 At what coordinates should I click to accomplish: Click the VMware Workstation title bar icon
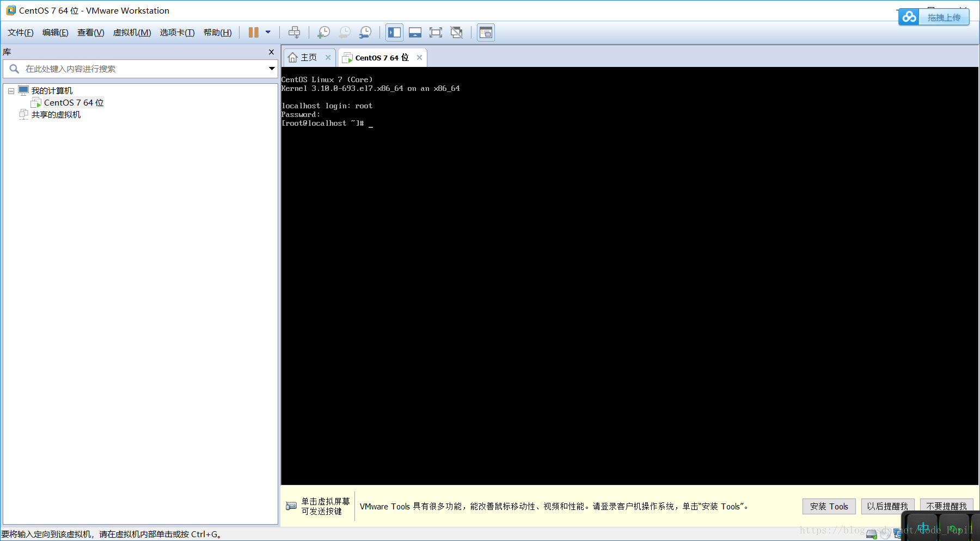point(11,10)
